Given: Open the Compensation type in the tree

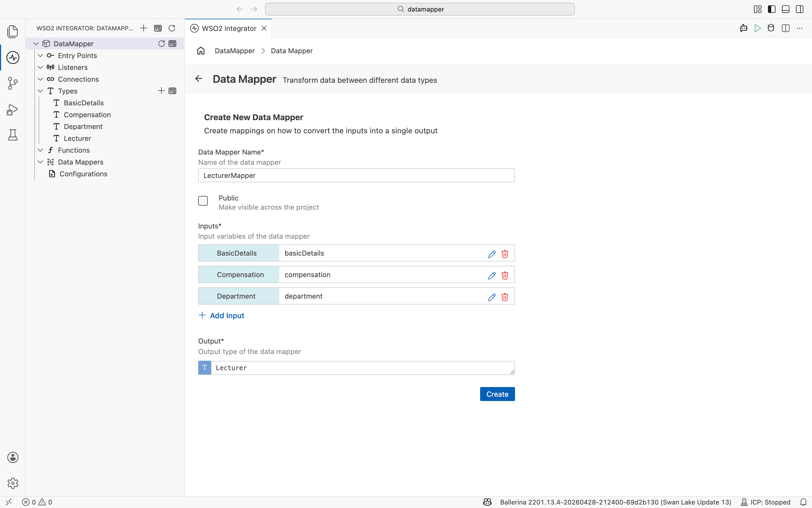Looking at the screenshot, I should [87, 115].
